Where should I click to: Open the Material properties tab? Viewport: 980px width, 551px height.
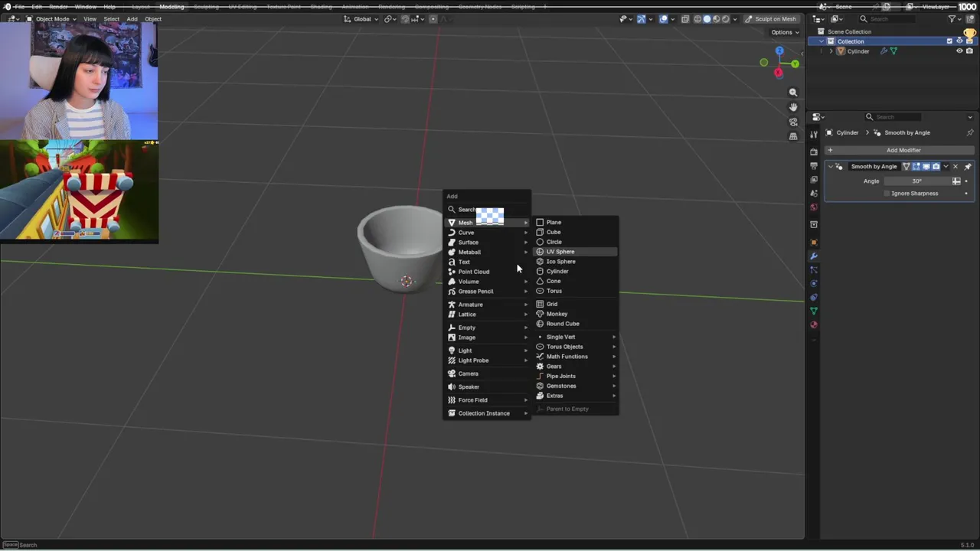coord(813,325)
